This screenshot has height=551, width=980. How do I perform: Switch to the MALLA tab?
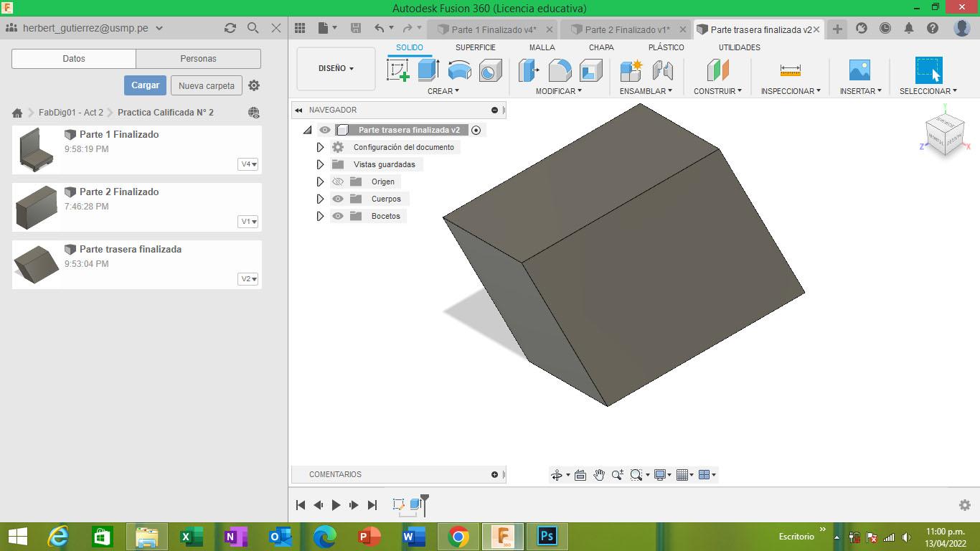pos(542,47)
